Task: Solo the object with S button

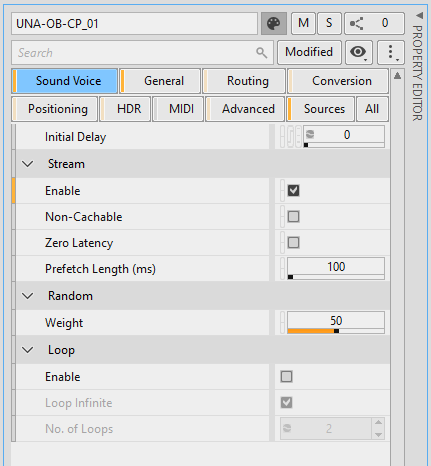Action: [329, 24]
